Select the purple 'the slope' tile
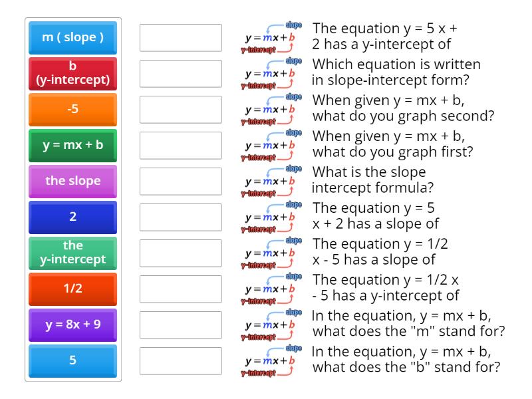532x399 pixels. coord(72,182)
